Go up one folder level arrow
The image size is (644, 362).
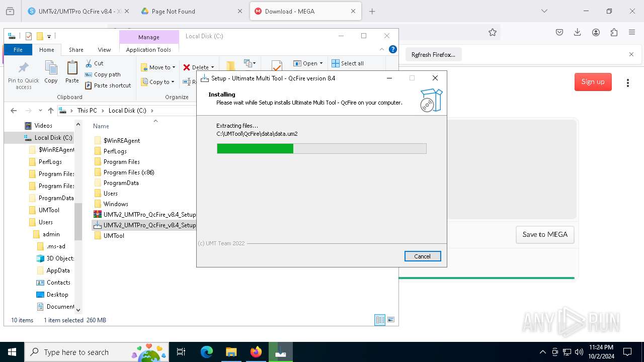(x=50, y=111)
